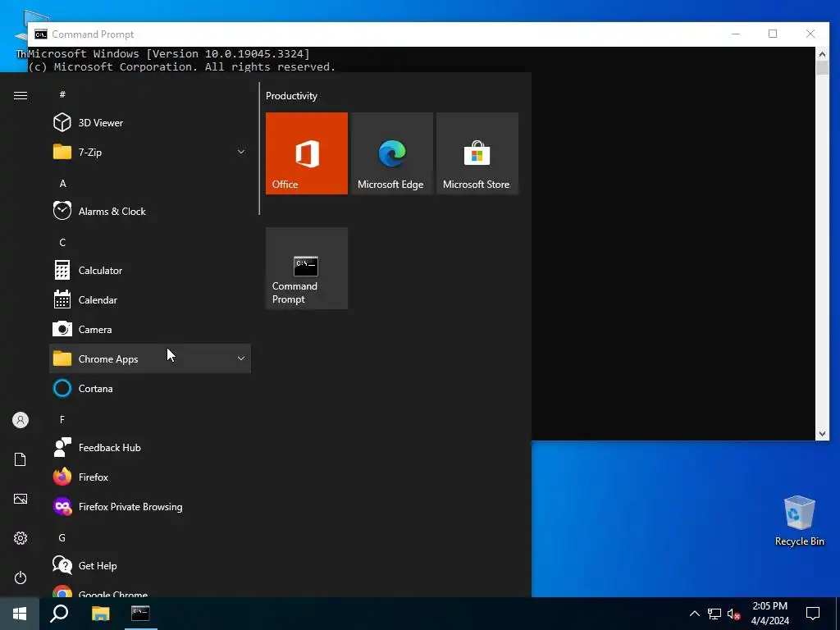The image size is (840, 630).
Task: Open the 7-Zip folder entry
Action: pos(150,152)
